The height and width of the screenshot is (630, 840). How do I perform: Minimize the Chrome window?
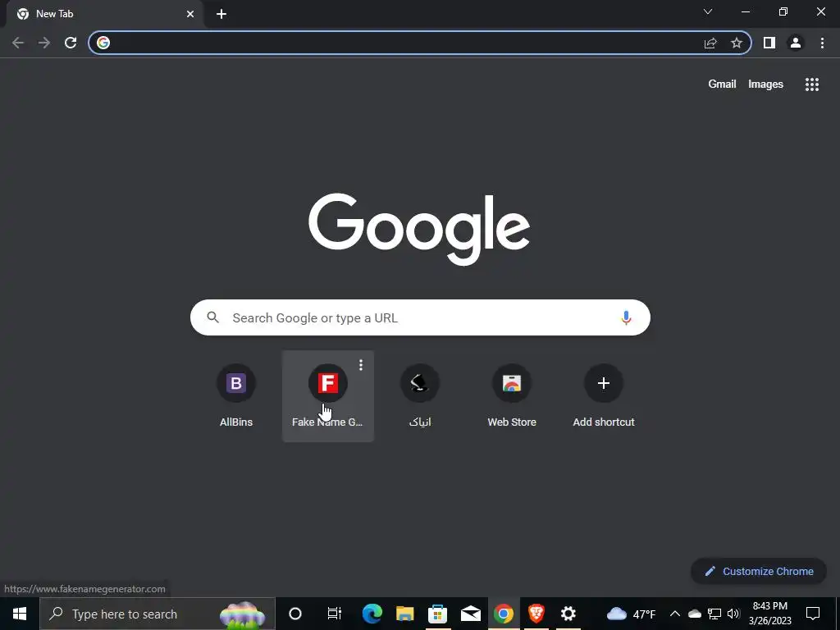(x=746, y=11)
